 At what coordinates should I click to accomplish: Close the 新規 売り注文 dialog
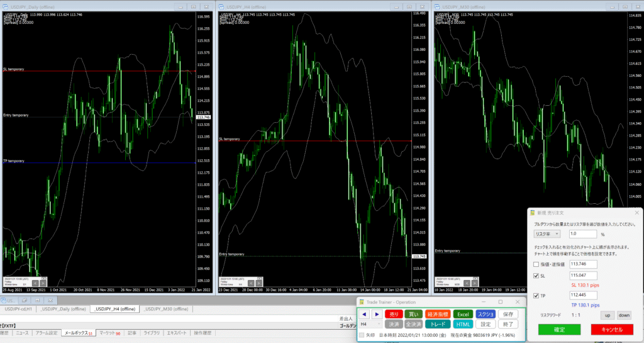click(x=636, y=213)
